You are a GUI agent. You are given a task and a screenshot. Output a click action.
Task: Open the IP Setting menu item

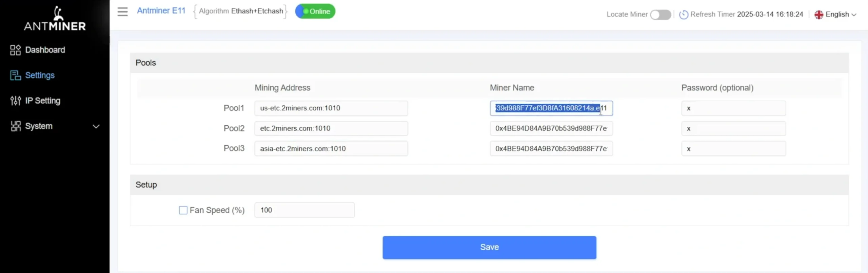click(x=43, y=101)
